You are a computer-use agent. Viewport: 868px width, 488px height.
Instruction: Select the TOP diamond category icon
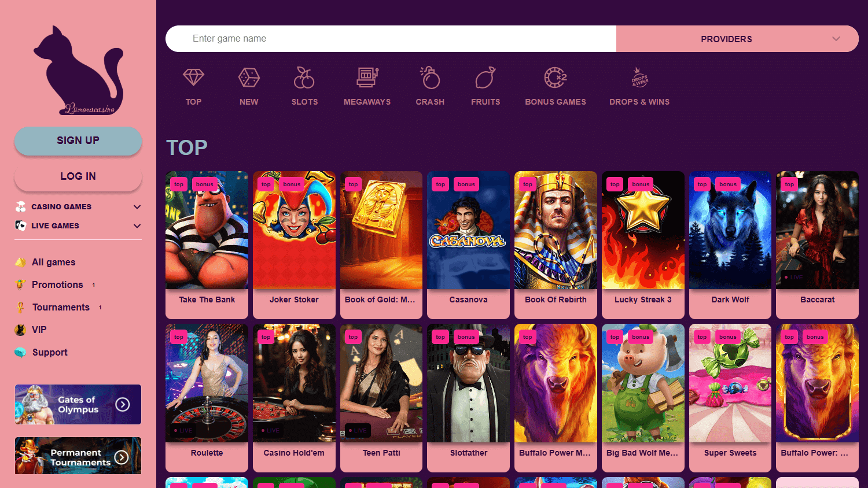(193, 77)
